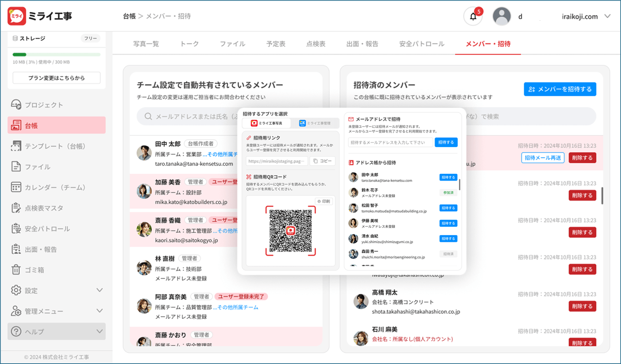Image resolution: width=621 pixels, height=364 pixels.
Task: Click the search magnifier icon in team members
Action: pyautogui.click(x=148, y=117)
